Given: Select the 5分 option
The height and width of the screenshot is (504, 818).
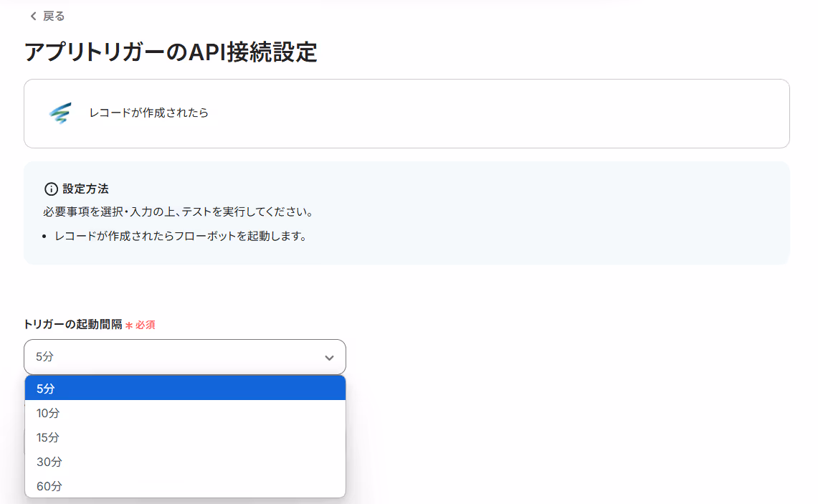Looking at the screenshot, I should pos(185,388).
